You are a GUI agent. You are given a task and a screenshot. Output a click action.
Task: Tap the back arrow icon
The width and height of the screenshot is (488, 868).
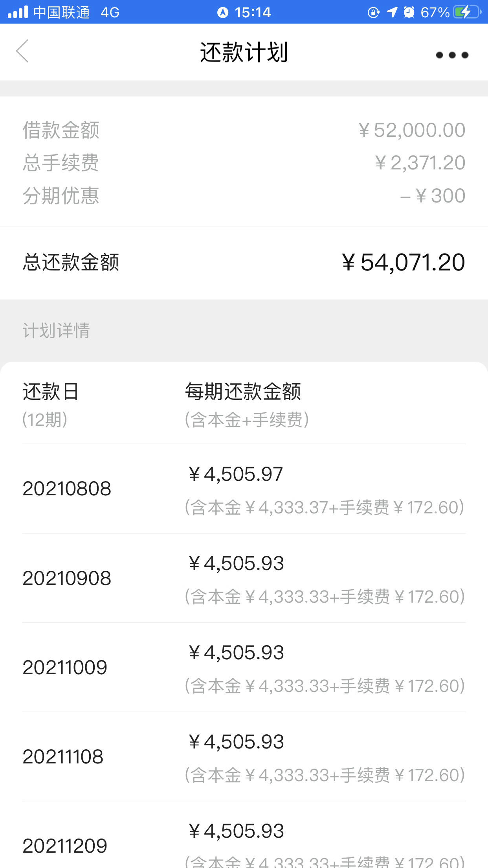click(22, 51)
